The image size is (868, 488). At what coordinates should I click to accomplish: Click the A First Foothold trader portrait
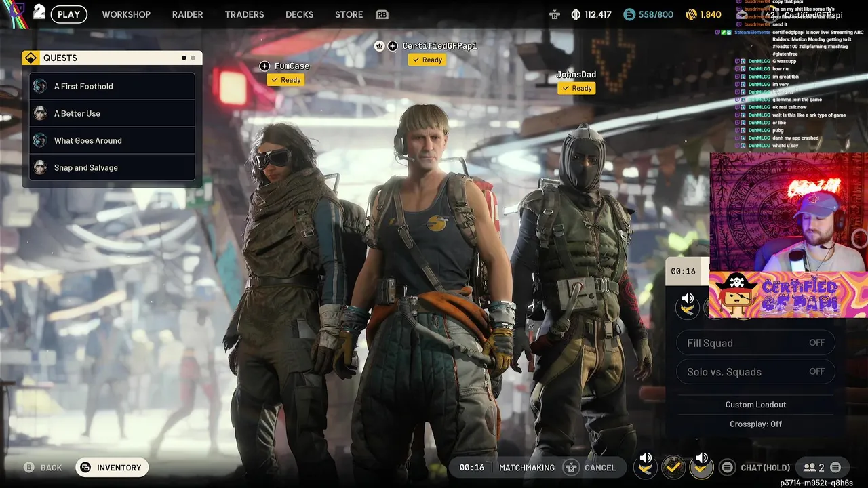pos(40,86)
